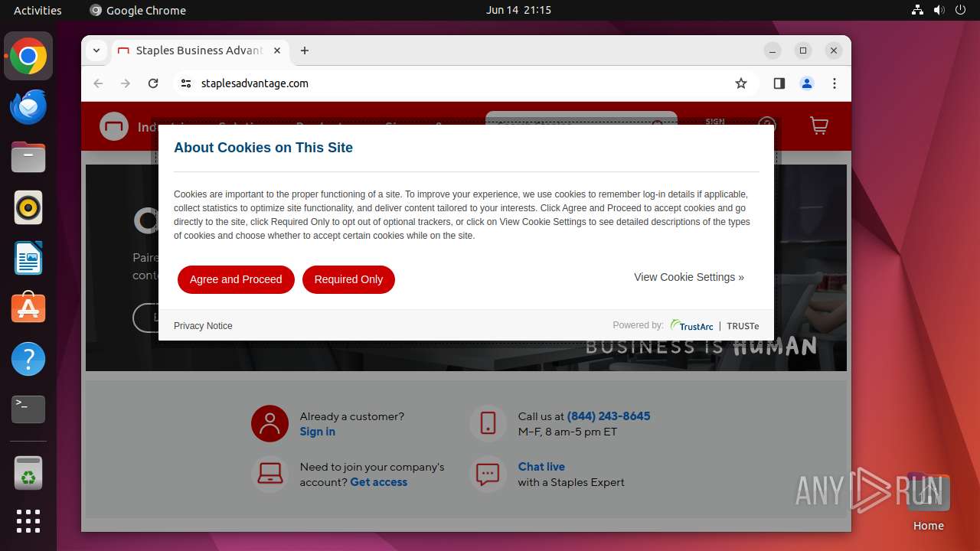Call the (844) 243-8645 number link
This screenshot has height=551, width=980.
click(609, 416)
